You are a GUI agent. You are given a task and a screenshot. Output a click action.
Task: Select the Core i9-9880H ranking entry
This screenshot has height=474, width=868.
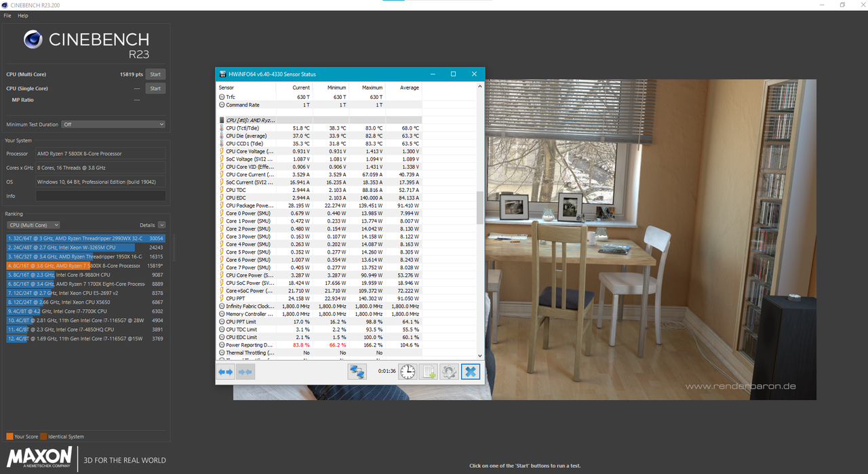click(85, 275)
